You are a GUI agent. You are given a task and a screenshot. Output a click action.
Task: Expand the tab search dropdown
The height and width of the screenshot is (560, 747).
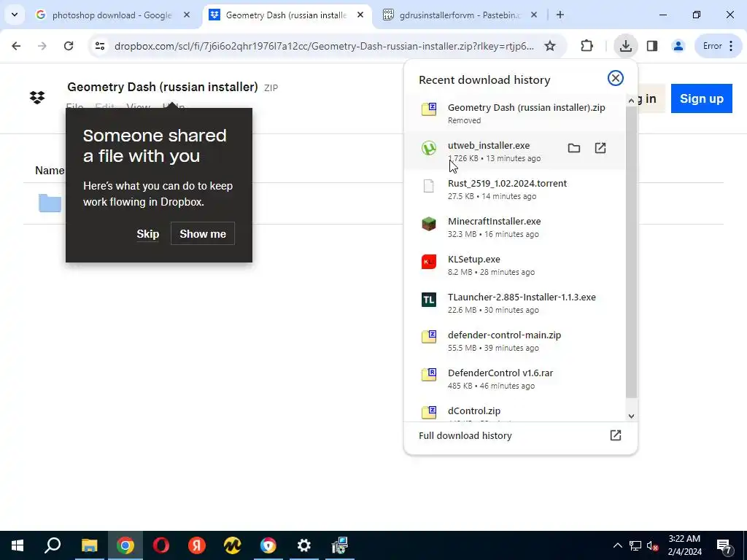tap(15, 15)
